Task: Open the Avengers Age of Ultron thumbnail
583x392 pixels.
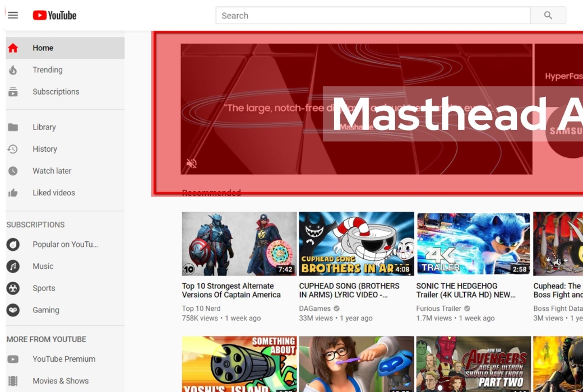Action: (x=473, y=364)
